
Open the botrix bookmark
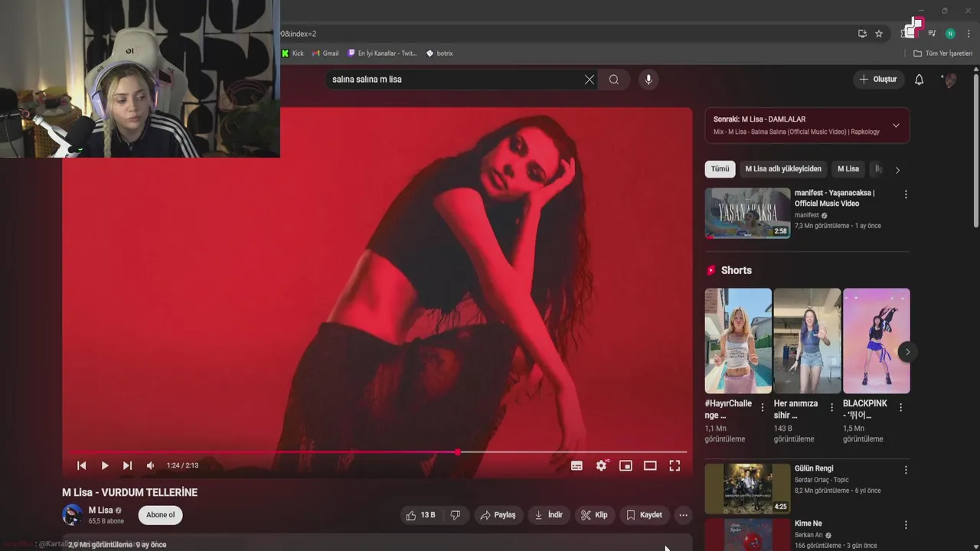pyautogui.click(x=439, y=54)
